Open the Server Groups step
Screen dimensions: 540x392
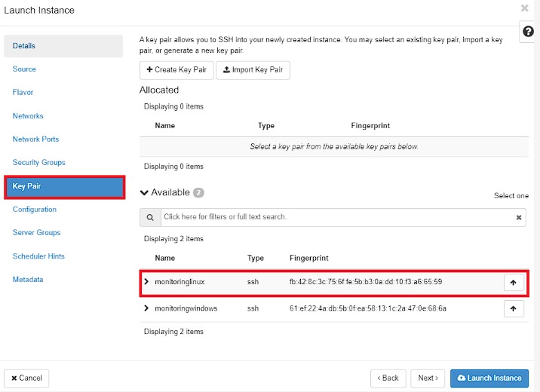click(x=36, y=233)
